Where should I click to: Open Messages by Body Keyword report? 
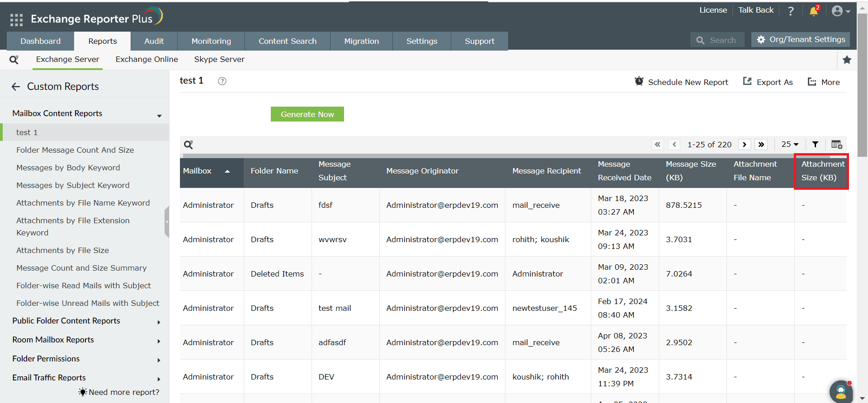pyautogui.click(x=68, y=168)
